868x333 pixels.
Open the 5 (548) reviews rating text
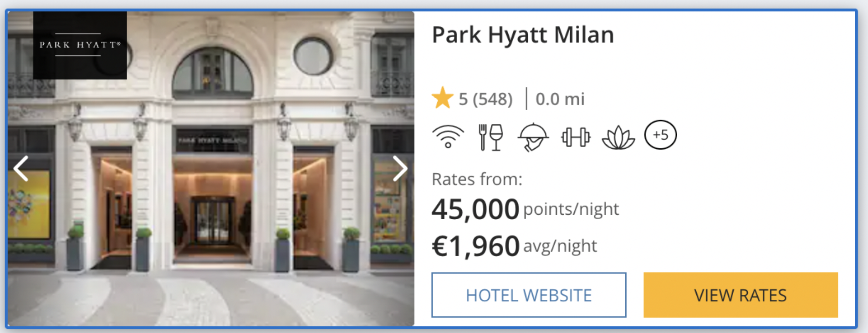[485, 99]
